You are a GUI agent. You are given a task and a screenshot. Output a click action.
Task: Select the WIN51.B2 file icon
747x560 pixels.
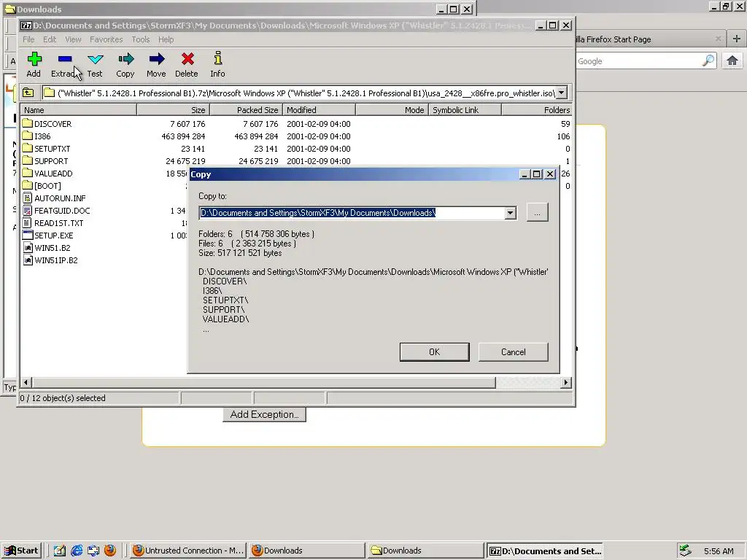[28, 247]
